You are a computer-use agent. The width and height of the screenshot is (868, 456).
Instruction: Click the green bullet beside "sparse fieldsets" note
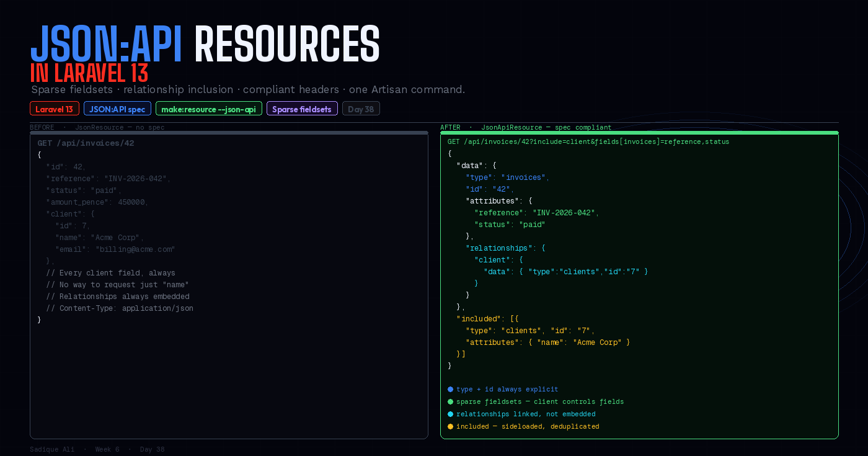tap(449, 401)
